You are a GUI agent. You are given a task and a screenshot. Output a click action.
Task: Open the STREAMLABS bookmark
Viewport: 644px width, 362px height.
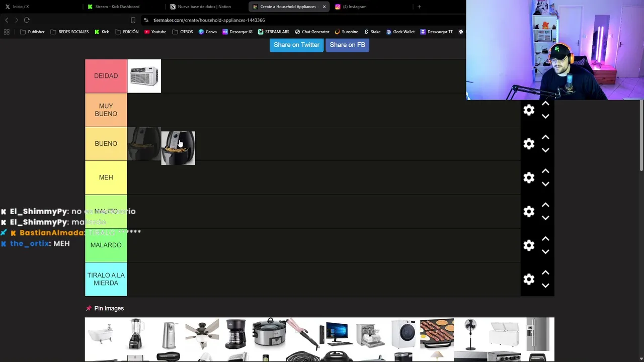click(273, 32)
